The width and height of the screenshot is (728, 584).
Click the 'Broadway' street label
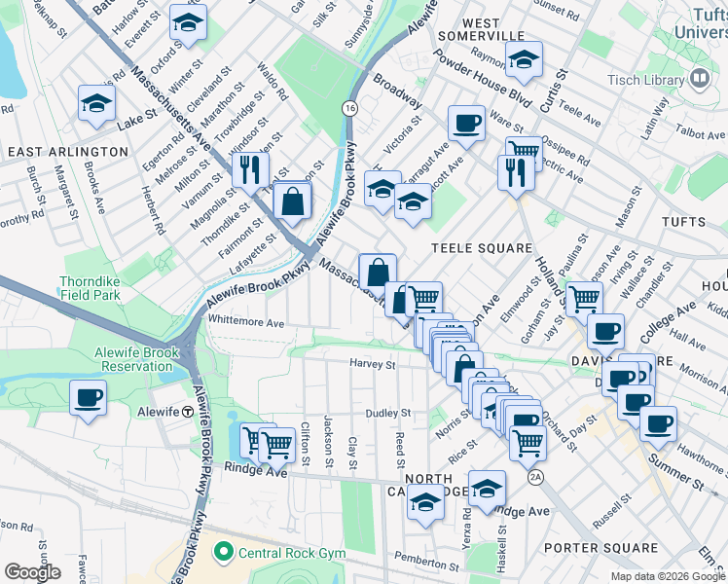397,91
